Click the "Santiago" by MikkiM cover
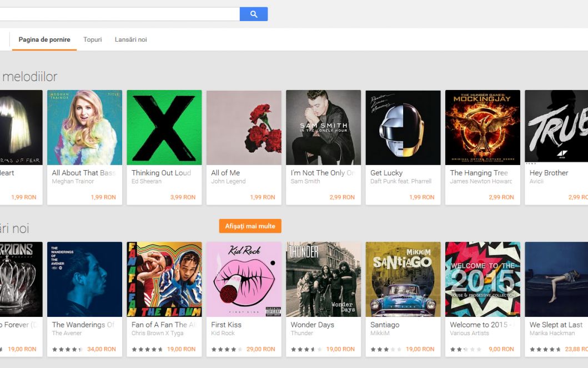The image size is (588, 368). [403, 279]
